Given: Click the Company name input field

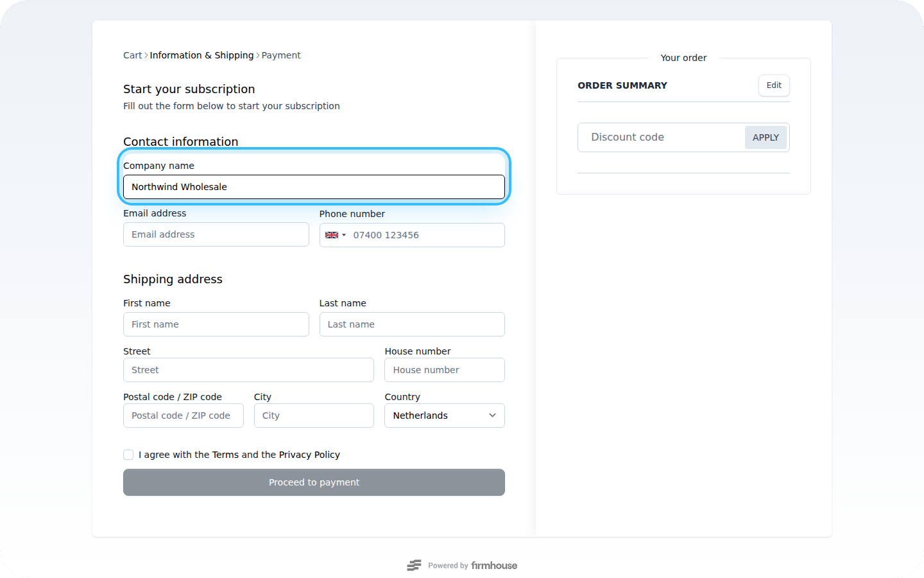Looking at the screenshot, I should click(x=314, y=187).
